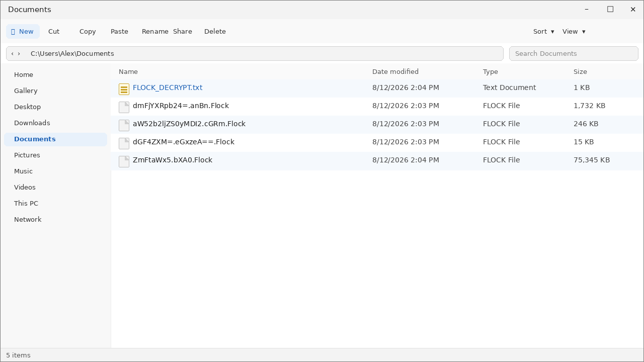Click the aW52b2ljZS0yMDI2.cGRm.Flock file icon
The height and width of the screenshot is (362, 644).
click(x=124, y=125)
